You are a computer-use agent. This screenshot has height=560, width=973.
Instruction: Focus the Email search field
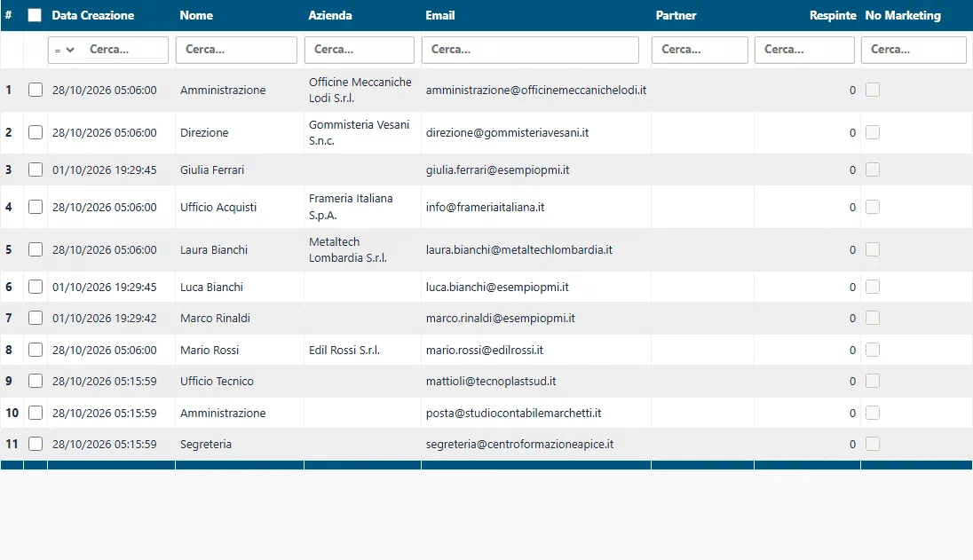click(531, 50)
